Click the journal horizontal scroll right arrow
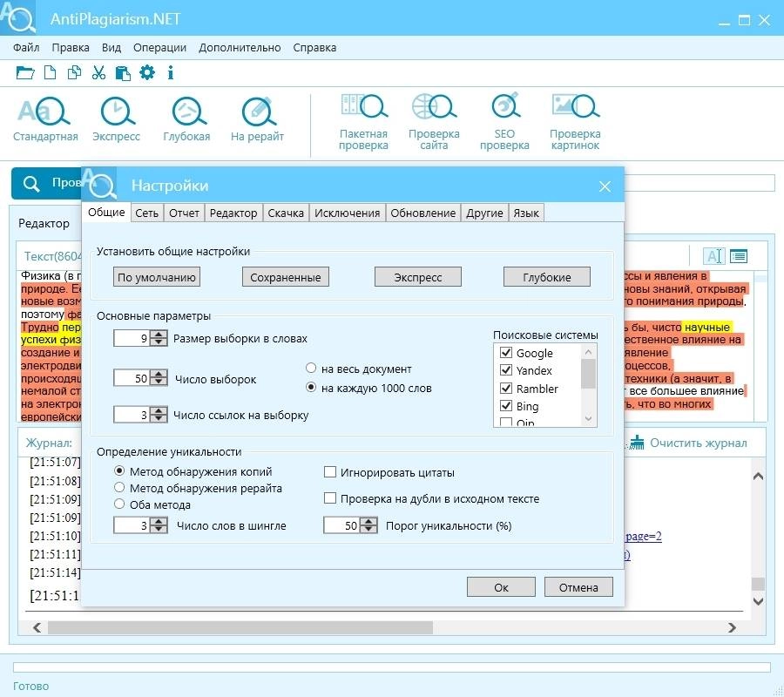 [x=732, y=627]
